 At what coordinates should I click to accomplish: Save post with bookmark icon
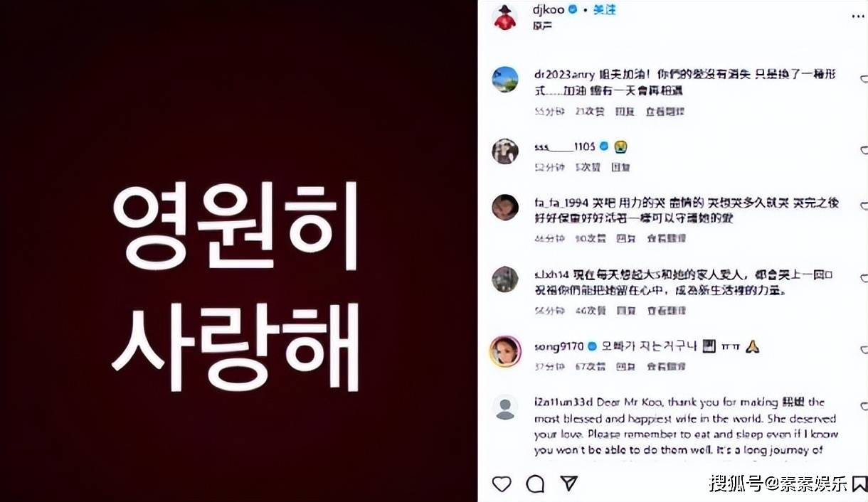click(861, 484)
